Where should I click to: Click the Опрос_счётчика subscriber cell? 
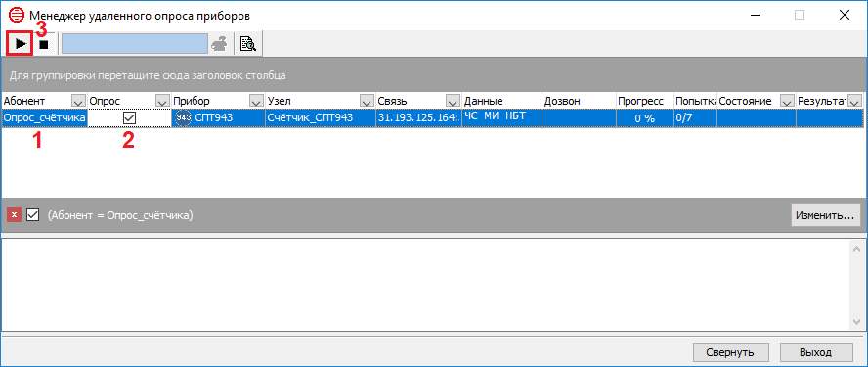point(44,118)
